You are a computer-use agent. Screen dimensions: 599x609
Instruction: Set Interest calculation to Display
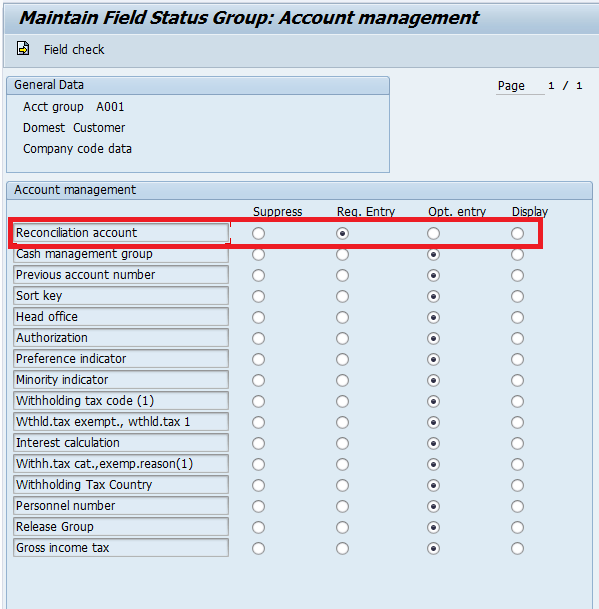coord(517,443)
